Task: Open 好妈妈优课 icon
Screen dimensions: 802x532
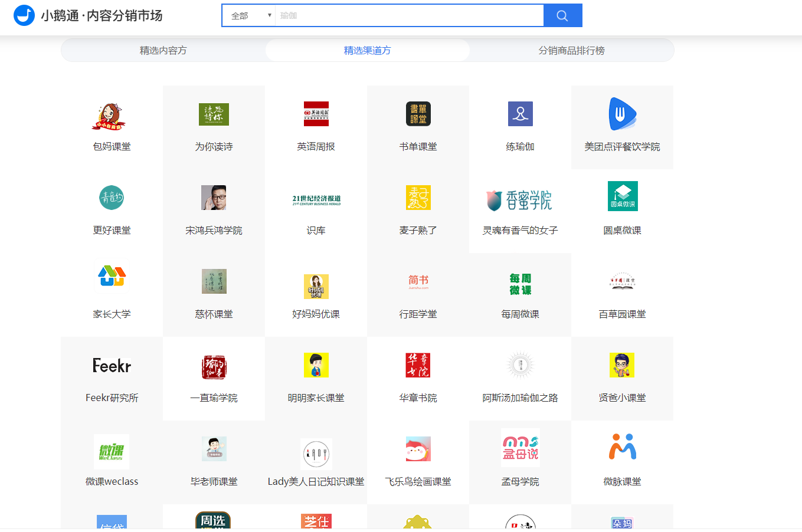Action: [316, 286]
